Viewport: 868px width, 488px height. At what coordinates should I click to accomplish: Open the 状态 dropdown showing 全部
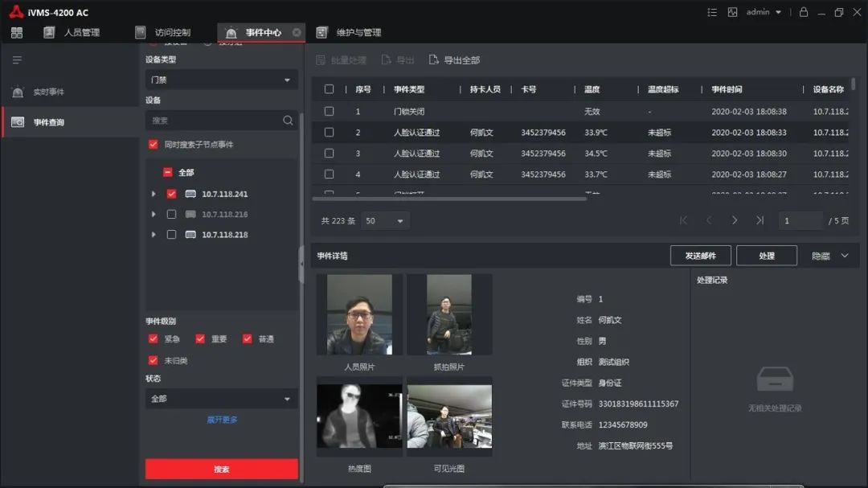(x=221, y=399)
